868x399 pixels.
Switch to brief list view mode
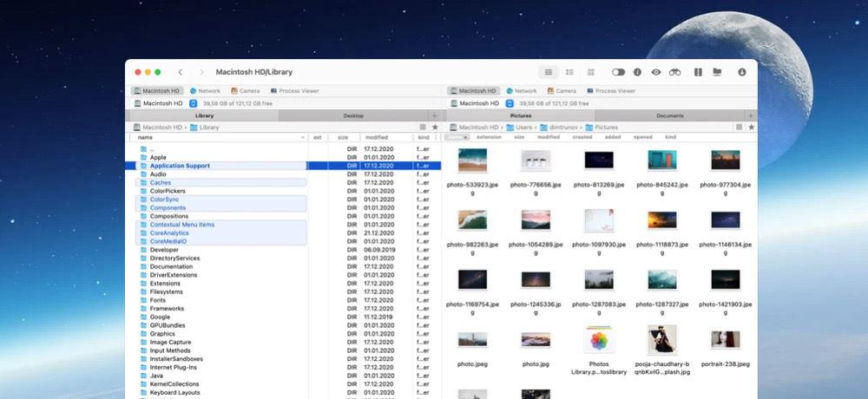tap(569, 72)
